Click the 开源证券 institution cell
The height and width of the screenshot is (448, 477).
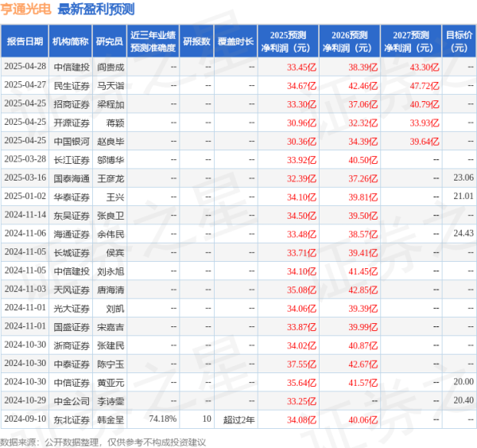72,123
